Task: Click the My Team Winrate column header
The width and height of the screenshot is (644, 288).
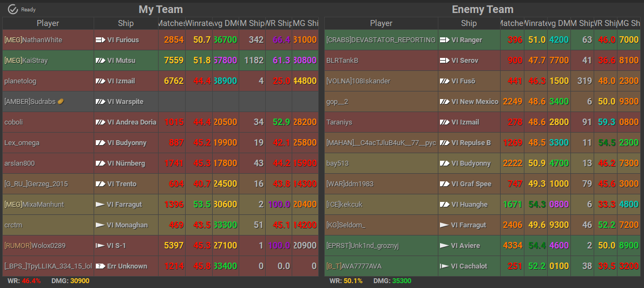Action: 199,23
